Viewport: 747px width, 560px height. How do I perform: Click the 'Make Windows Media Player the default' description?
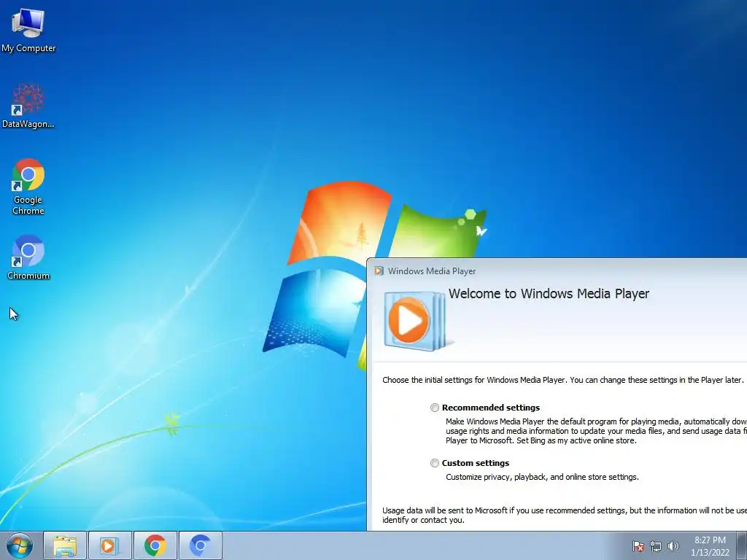pos(596,431)
